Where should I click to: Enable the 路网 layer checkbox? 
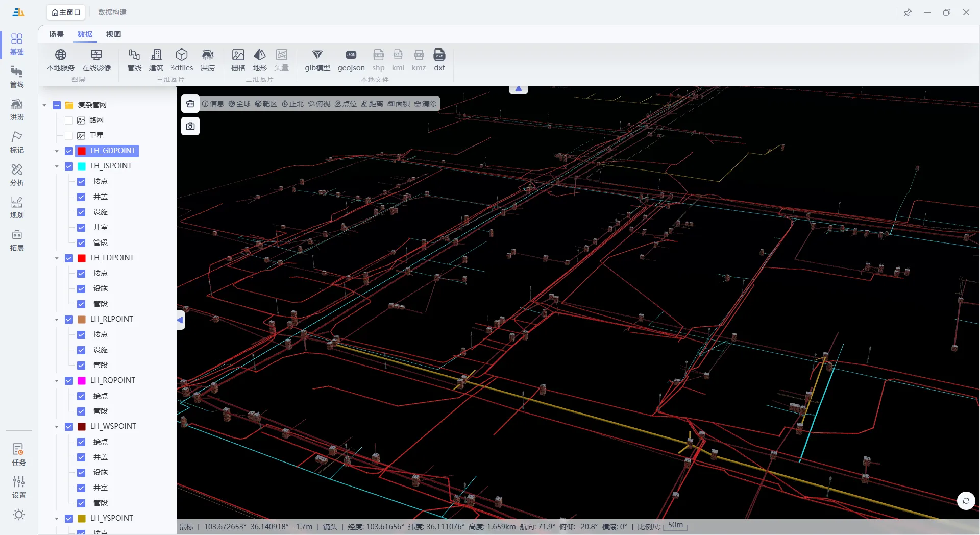[x=69, y=120]
